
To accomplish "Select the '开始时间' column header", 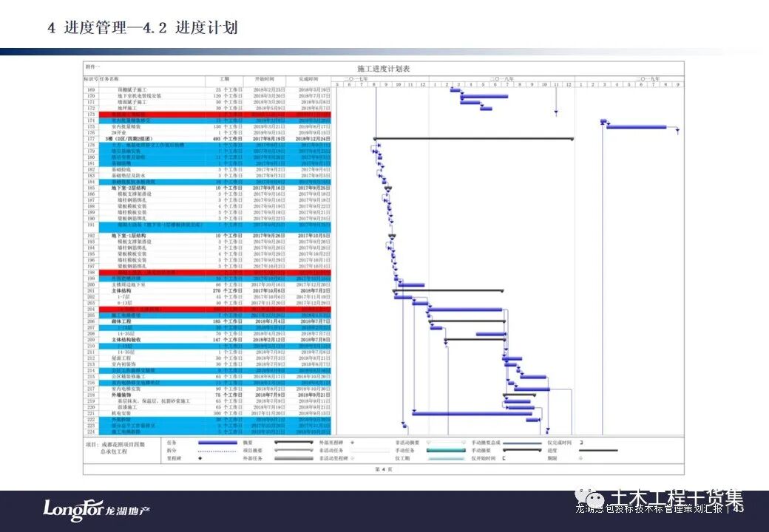I will [x=265, y=79].
